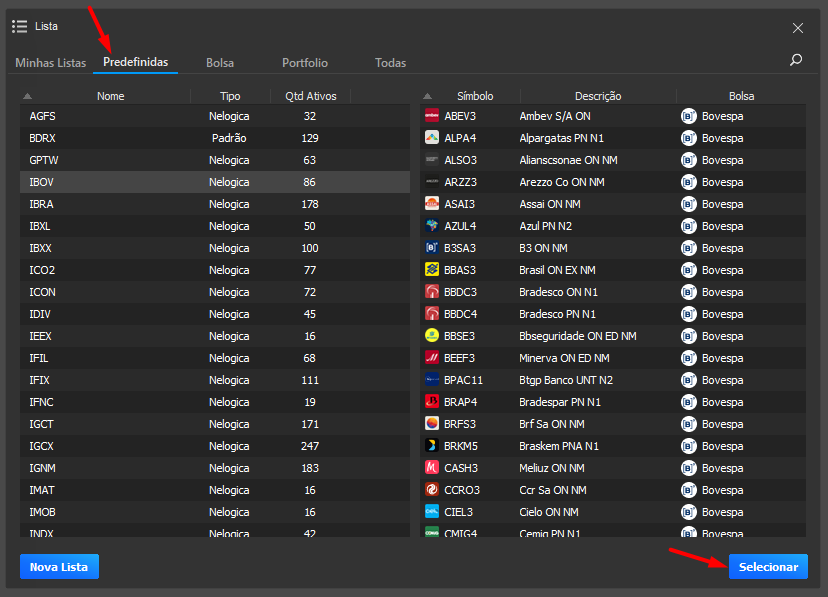Click the ALPA4 Alpargatas logo icon
The image size is (828, 597).
coord(432,138)
